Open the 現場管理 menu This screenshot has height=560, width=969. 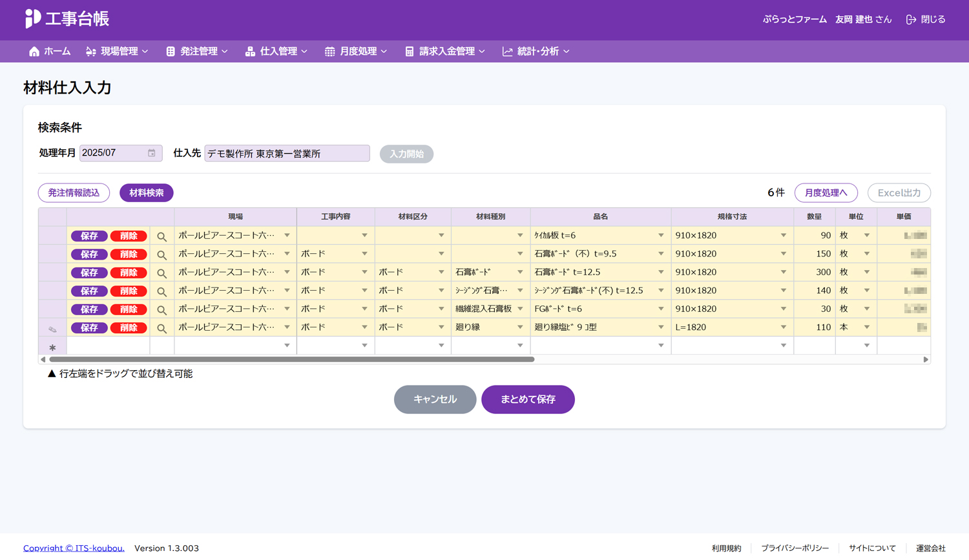117,52
